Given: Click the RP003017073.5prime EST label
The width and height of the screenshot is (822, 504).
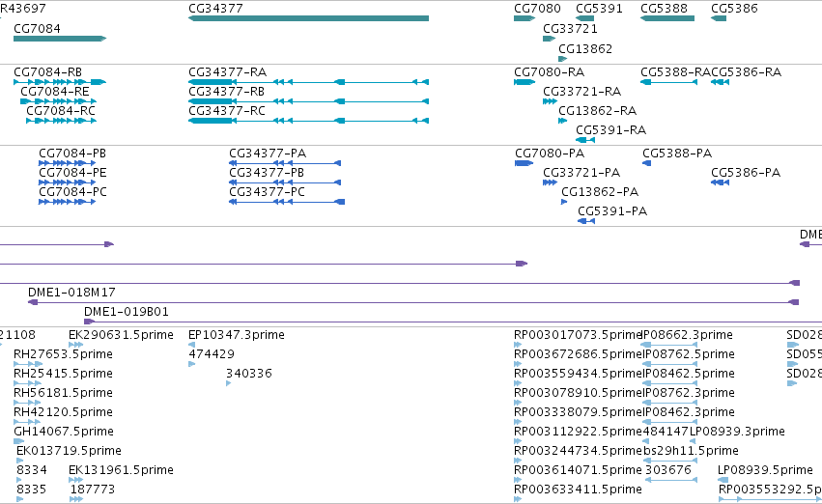Looking at the screenshot, I should (579, 335).
